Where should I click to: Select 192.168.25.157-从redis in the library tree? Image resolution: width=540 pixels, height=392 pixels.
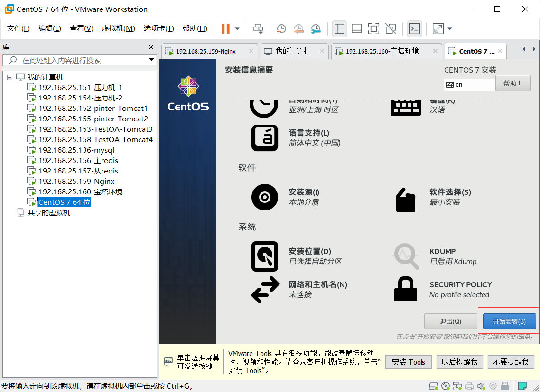(x=78, y=171)
